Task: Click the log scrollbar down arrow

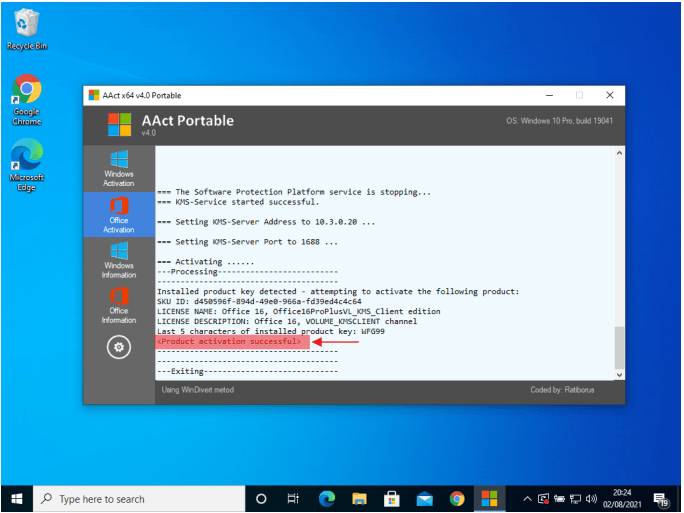Action: tap(619, 375)
